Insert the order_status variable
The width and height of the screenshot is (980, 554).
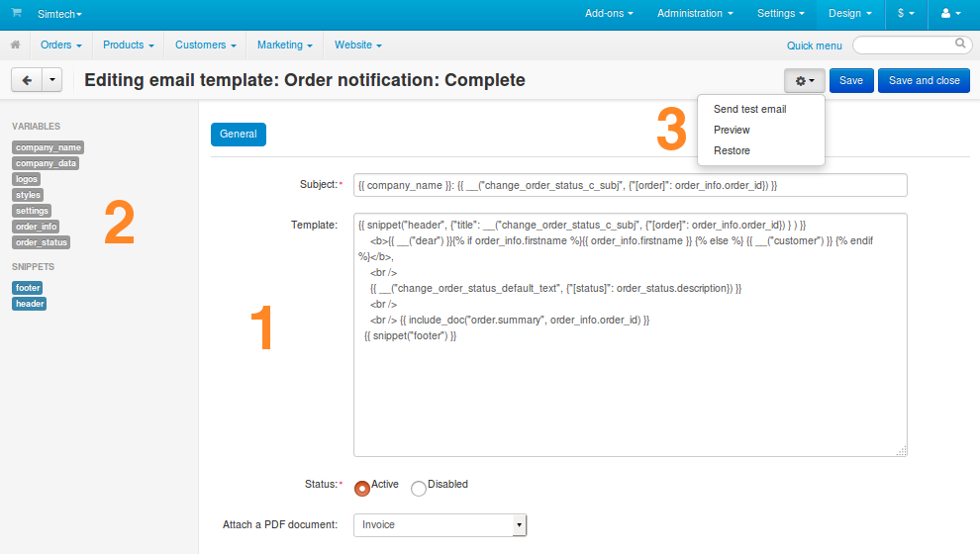(x=42, y=242)
